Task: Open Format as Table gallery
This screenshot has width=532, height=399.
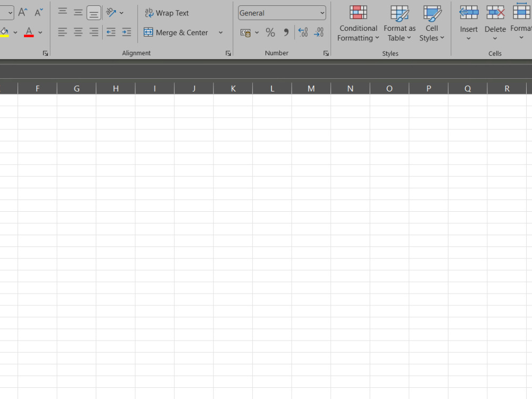Action: (400, 23)
